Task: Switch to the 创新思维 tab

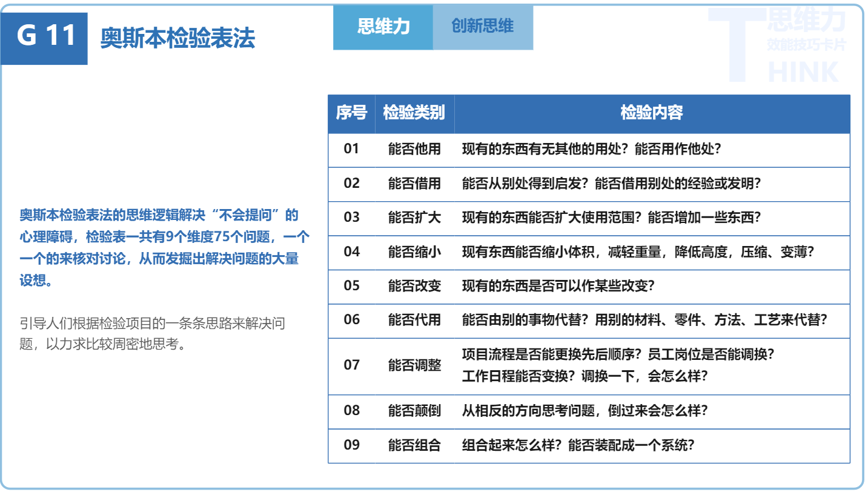Action: coord(483,27)
